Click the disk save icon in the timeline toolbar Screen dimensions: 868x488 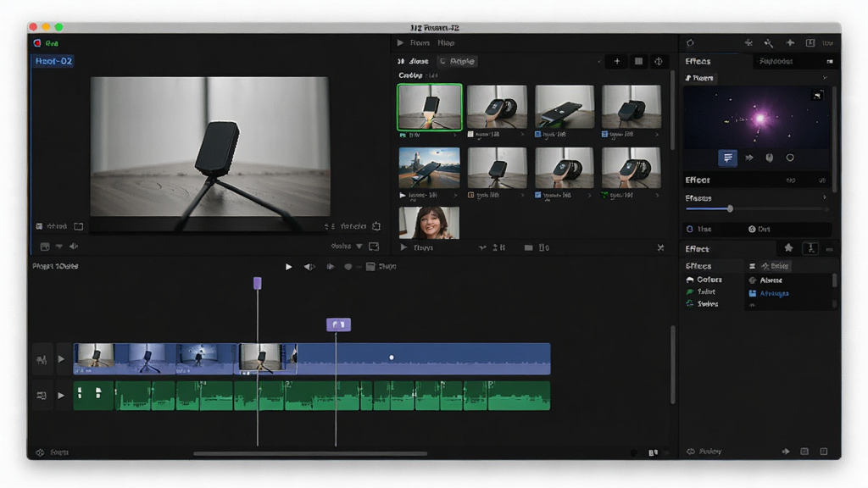point(370,267)
